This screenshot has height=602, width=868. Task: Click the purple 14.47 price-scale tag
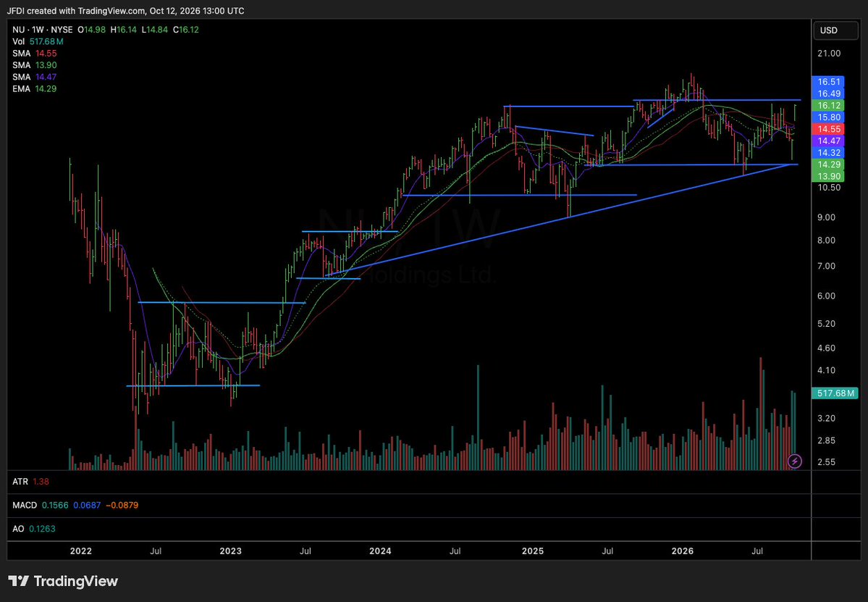click(828, 141)
